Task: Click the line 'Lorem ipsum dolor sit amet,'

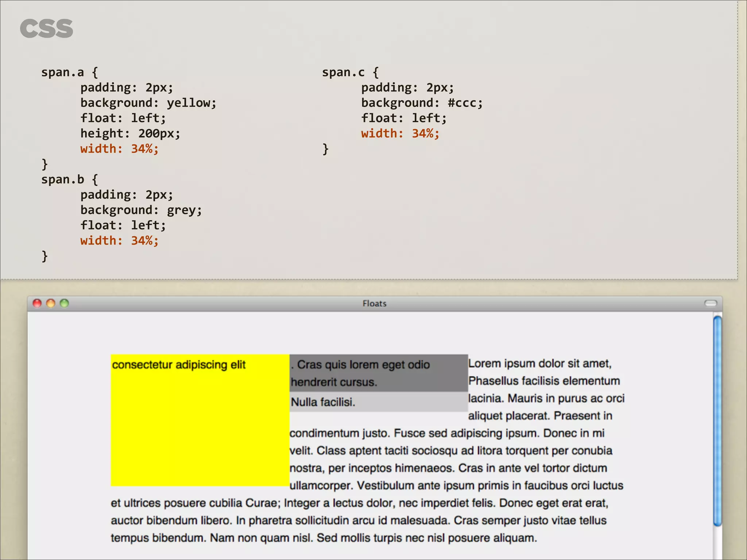Action: (x=540, y=363)
